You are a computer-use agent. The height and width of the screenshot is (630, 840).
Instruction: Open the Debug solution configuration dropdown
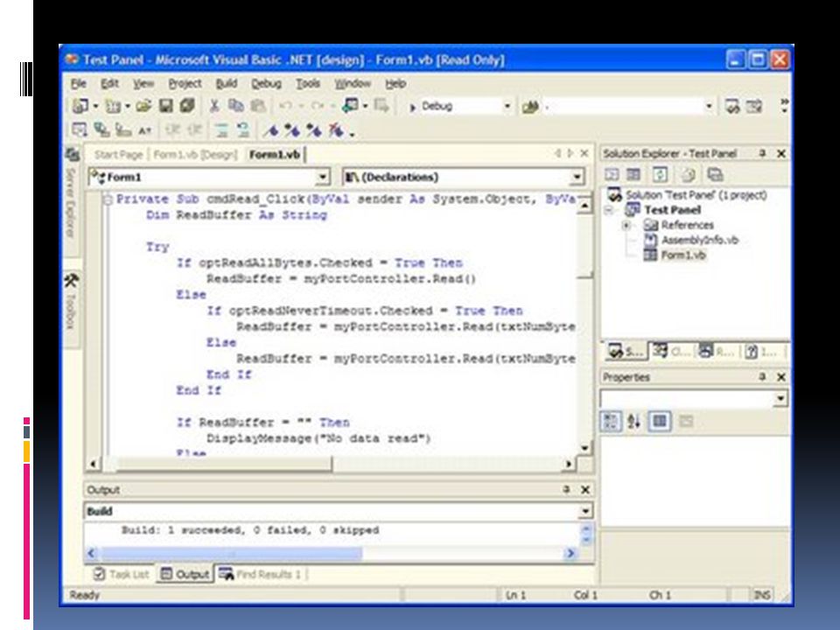(507, 107)
